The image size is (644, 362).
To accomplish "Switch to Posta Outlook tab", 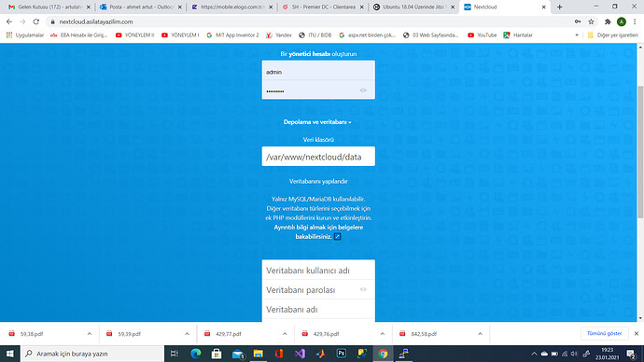I will [140, 7].
